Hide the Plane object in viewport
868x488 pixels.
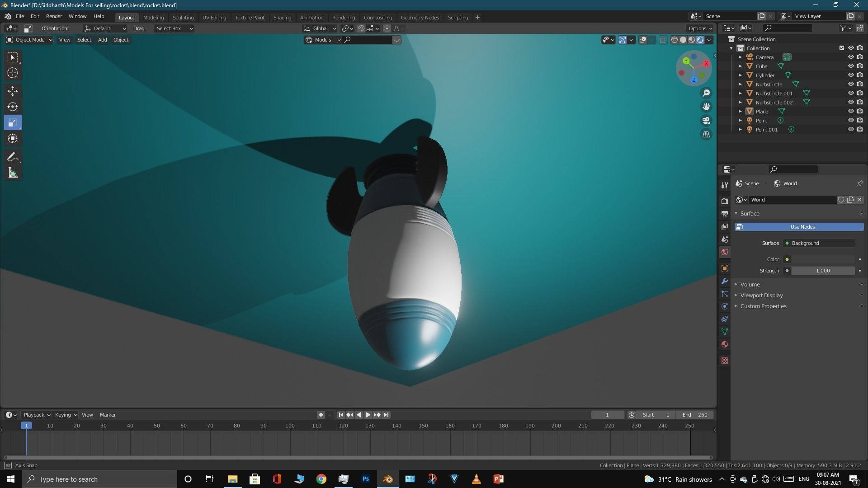point(850,111)
